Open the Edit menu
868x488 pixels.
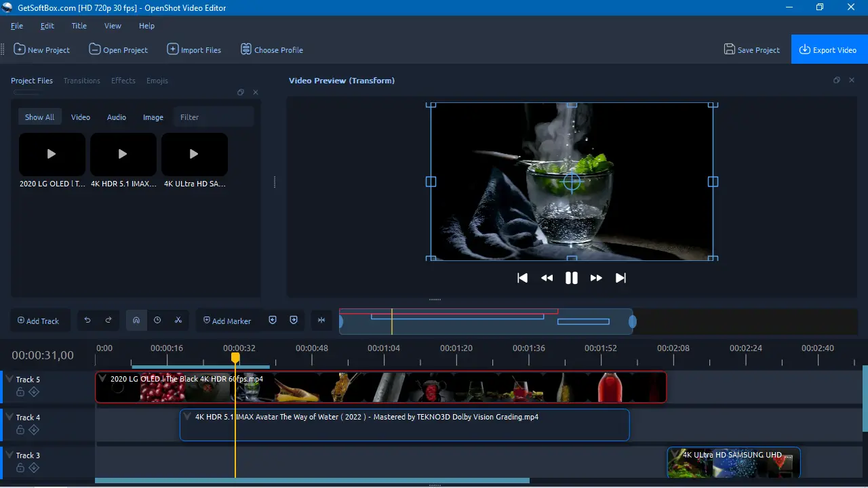click(47, 26)
